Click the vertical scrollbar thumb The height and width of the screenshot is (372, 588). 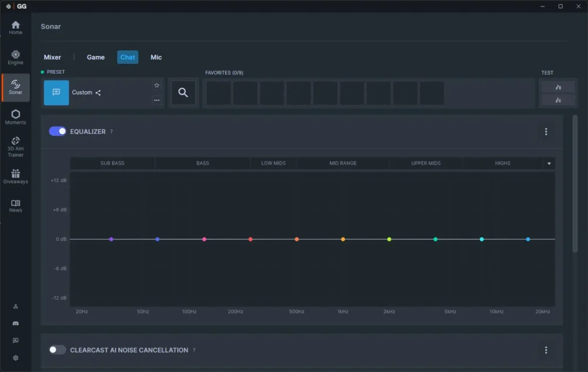pos(575,183)
